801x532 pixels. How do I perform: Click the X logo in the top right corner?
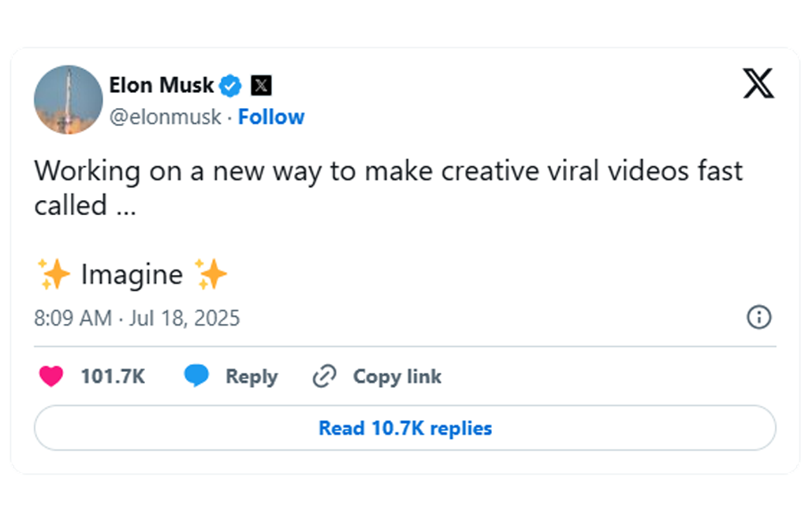click(x=758, y=84)
